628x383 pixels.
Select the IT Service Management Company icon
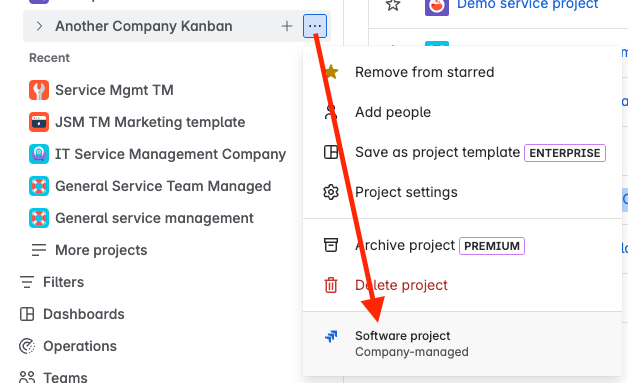[39, 154]
